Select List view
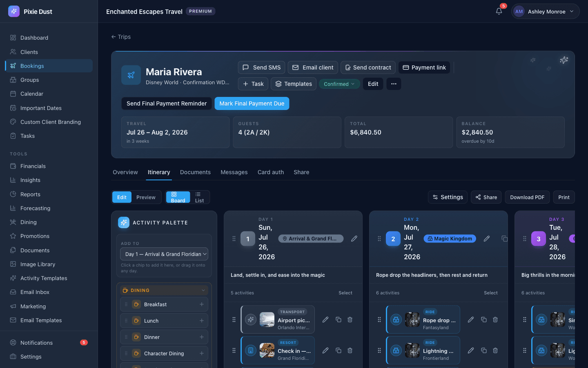 coord(199,197)
